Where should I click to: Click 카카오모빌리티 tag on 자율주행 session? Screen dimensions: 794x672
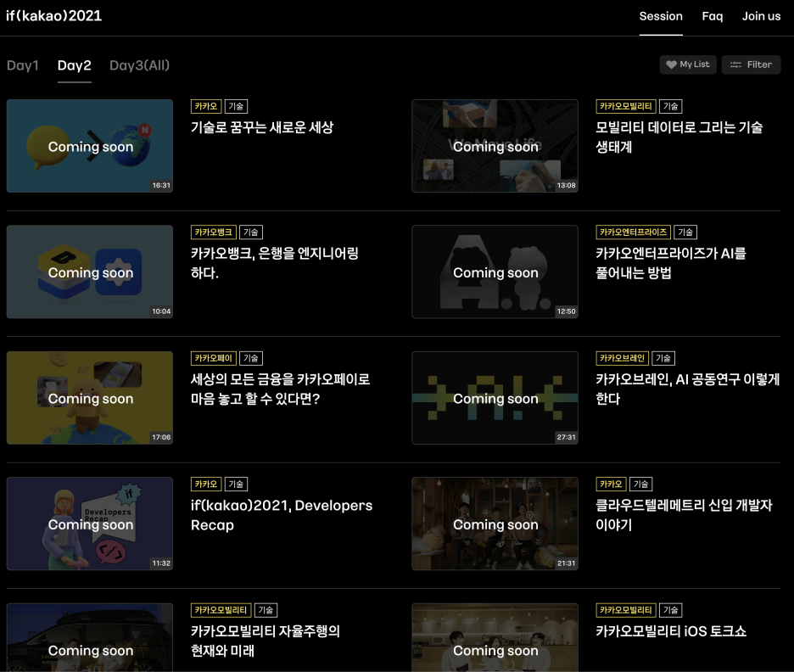click(221, 610)
